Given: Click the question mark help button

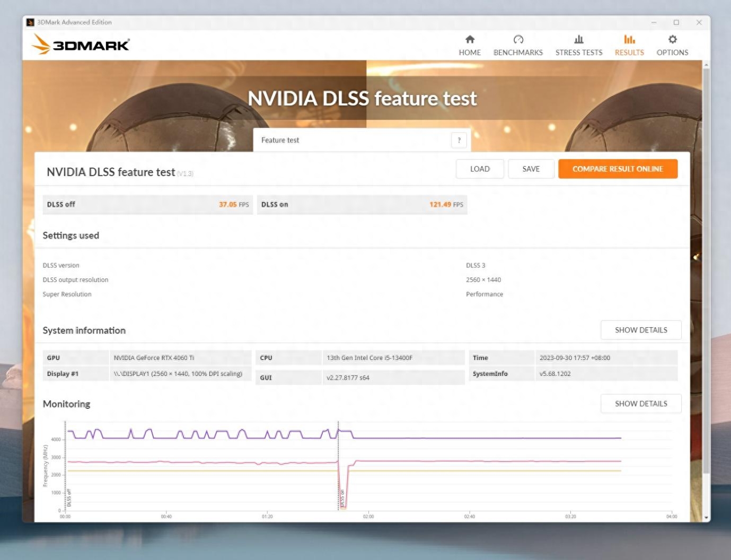Looking at the screenshot, I should pyautogui.click(x=459, y=140).
